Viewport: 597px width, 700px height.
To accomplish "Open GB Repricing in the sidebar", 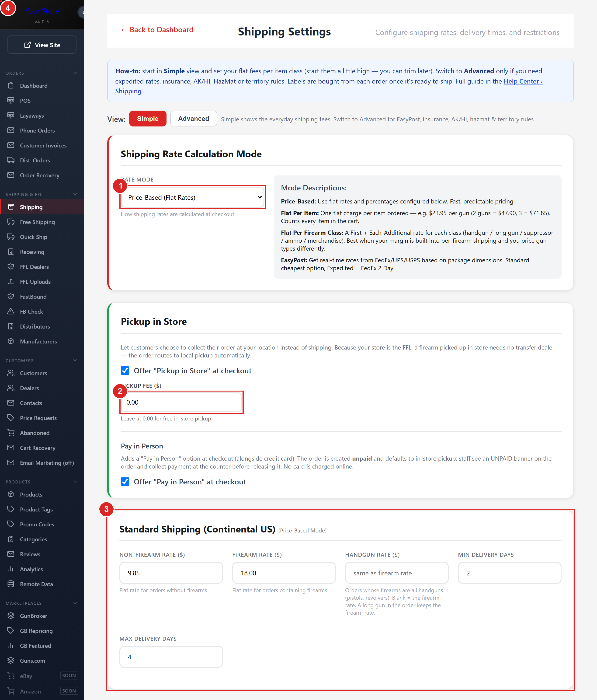I will 42,630.
